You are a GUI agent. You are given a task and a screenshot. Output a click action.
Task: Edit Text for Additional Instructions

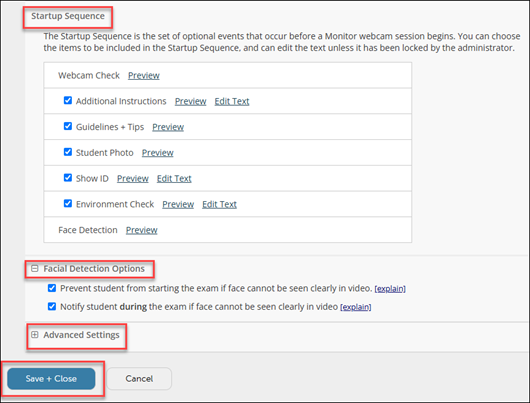point(232,101)
